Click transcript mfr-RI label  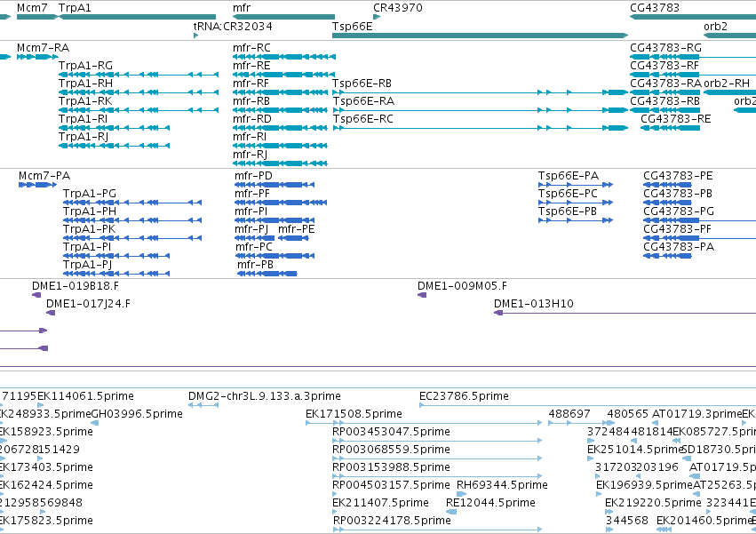click(x=250, y=137)
